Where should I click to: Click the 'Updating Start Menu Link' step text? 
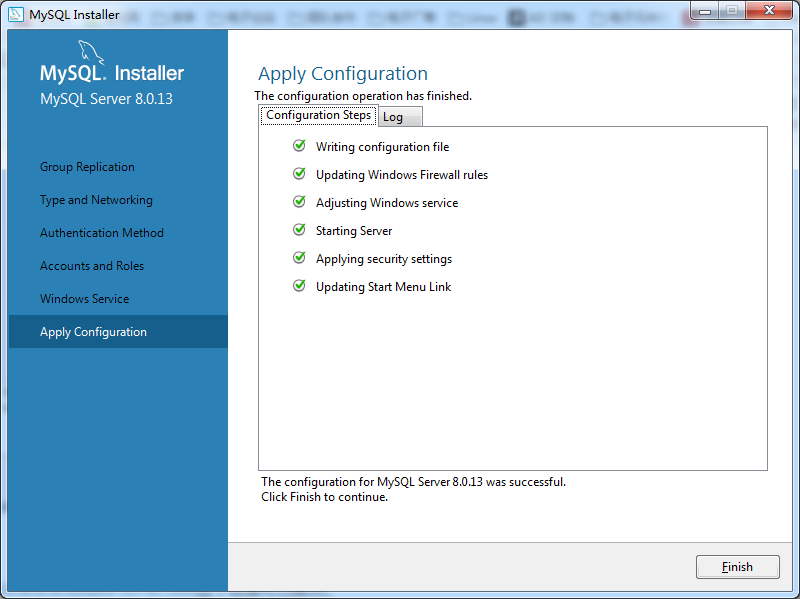(383, 287)
